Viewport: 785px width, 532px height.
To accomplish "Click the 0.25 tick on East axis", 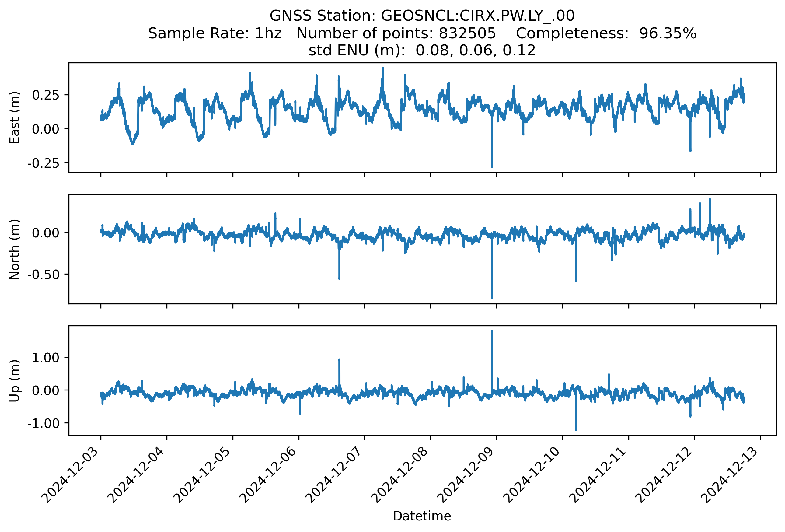I will [x=46, y=95].
